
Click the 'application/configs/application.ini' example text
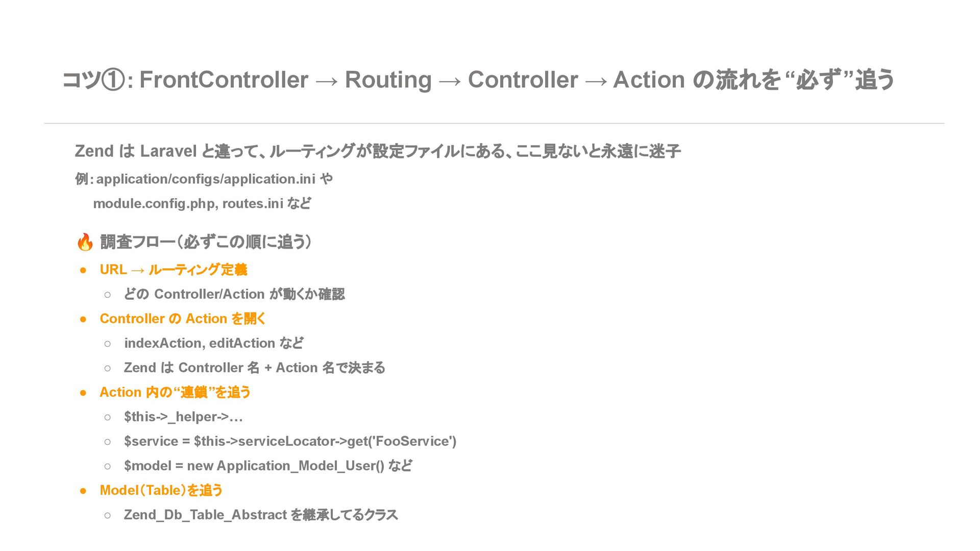point(206,179)
